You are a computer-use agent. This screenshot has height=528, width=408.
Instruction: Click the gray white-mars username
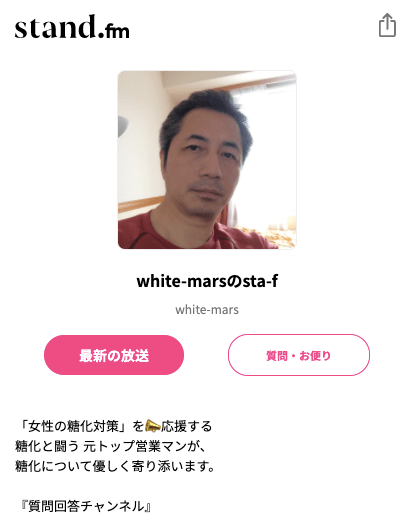(x=207, y=310)
